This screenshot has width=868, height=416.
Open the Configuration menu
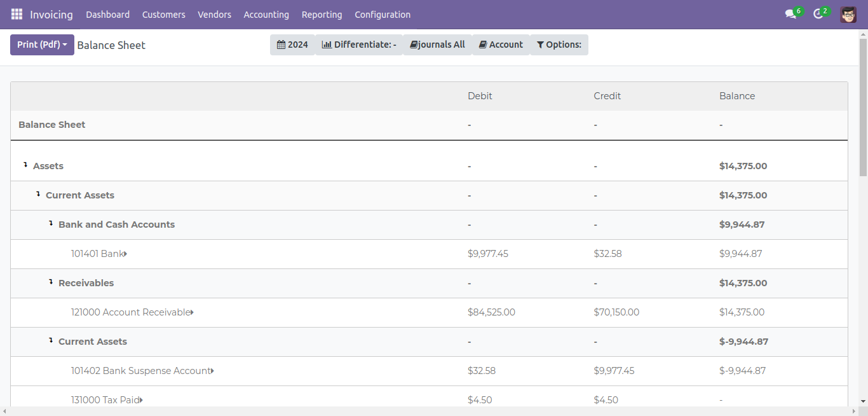coord(382,14)
